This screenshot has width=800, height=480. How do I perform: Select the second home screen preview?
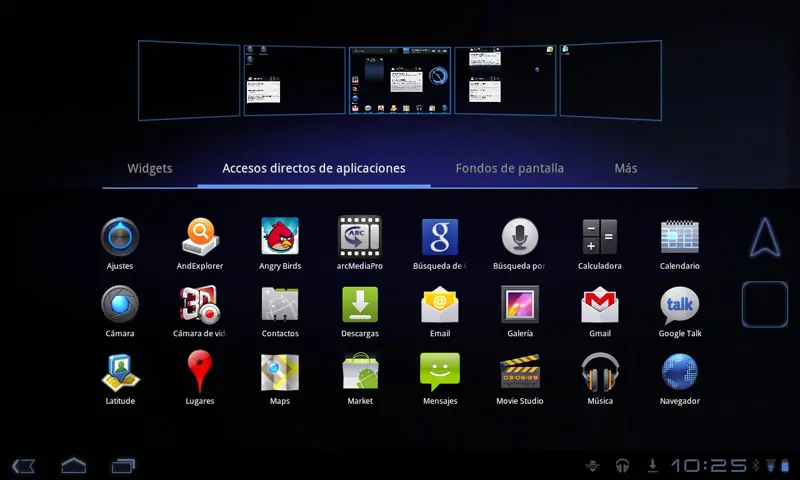point(294,80)
